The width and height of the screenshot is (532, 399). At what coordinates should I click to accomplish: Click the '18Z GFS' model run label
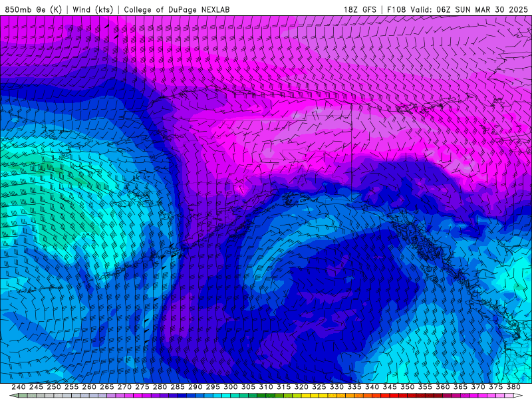tap(360, 9)
